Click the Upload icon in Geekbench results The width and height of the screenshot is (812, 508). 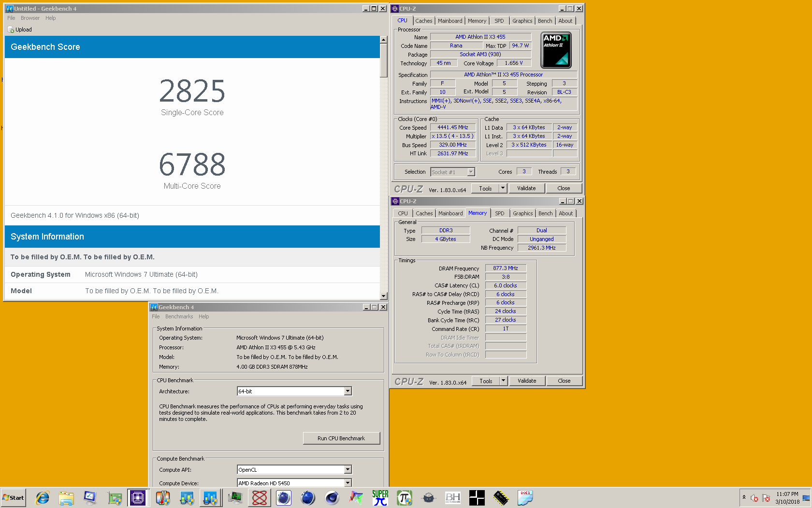pyautogui.click(x=11, y=30)
